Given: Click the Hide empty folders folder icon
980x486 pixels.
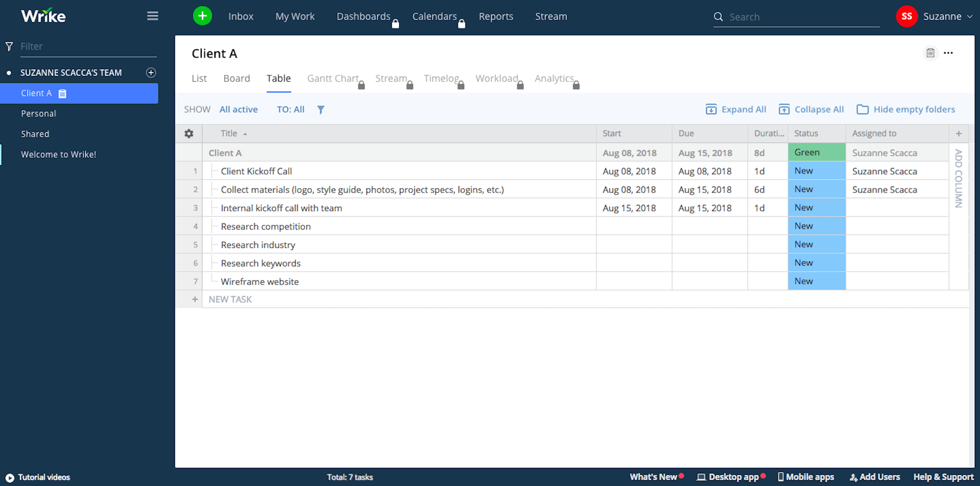Looking at the screenshot, I should (x=862, y=109).
